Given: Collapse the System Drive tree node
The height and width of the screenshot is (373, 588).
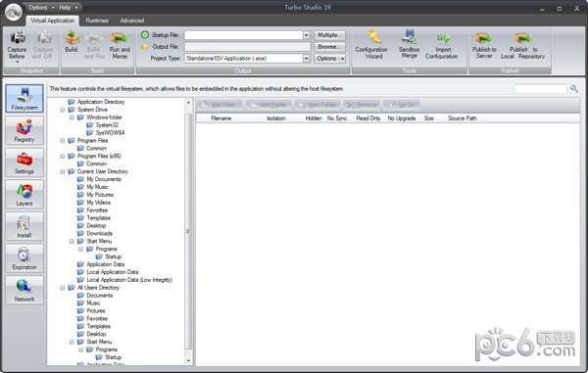Looking at the screenshot, I should (63, 110).
